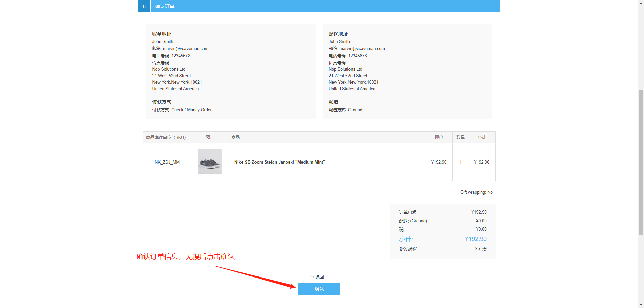Click the 图片 column header

(210, 137)
